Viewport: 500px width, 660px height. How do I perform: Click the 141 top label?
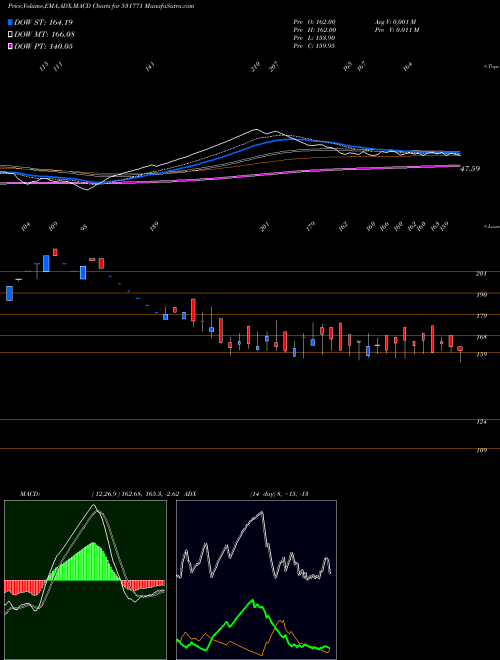click(x=151, y=67)
